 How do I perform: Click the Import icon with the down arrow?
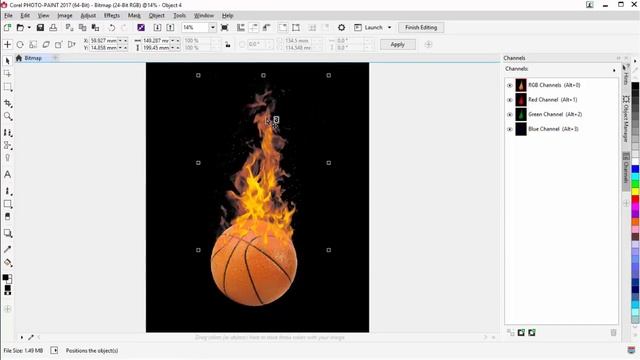157,27
